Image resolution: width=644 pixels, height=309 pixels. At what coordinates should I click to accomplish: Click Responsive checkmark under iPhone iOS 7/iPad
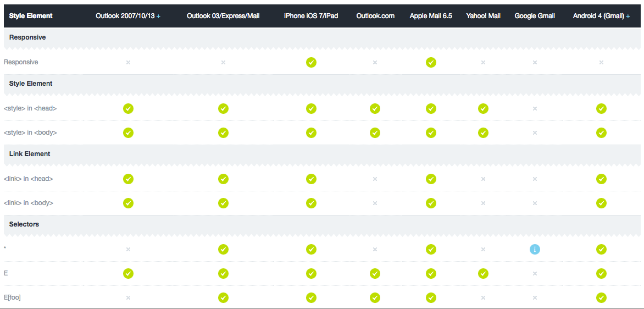[312, 63]
